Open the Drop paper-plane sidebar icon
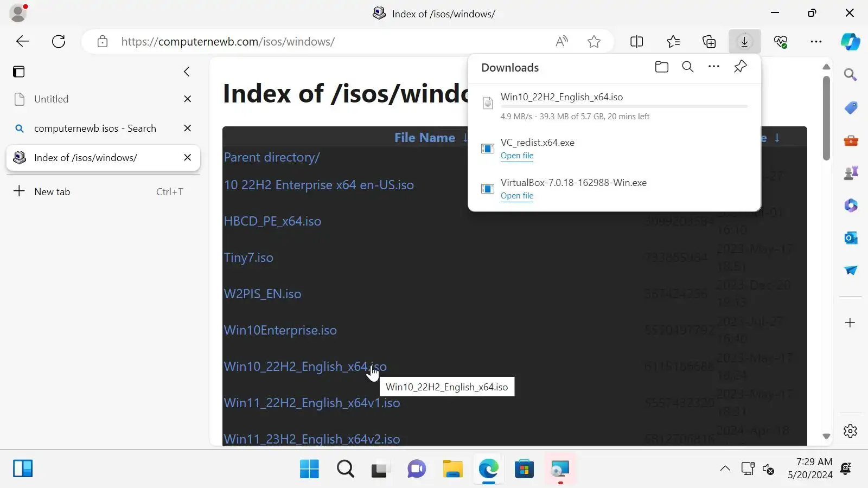 851,271
